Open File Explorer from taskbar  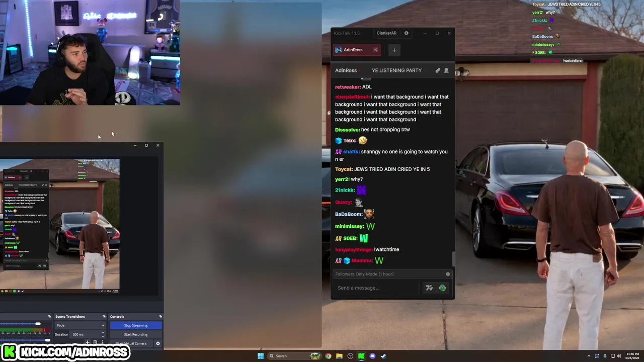coord(339,356)
